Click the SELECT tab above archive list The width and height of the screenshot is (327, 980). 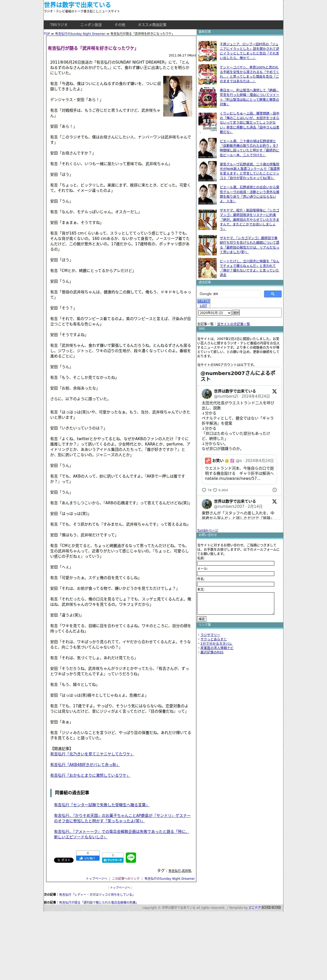coord(204,301)
